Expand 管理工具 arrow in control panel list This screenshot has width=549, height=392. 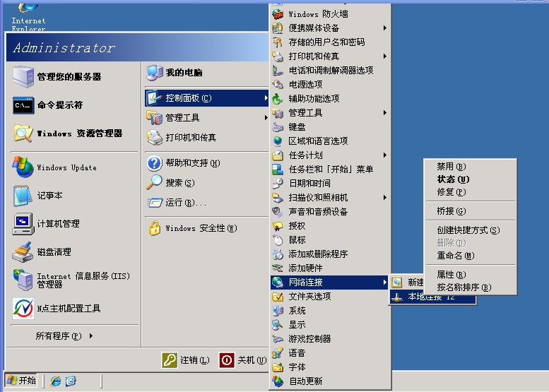(x=385, y=113)
